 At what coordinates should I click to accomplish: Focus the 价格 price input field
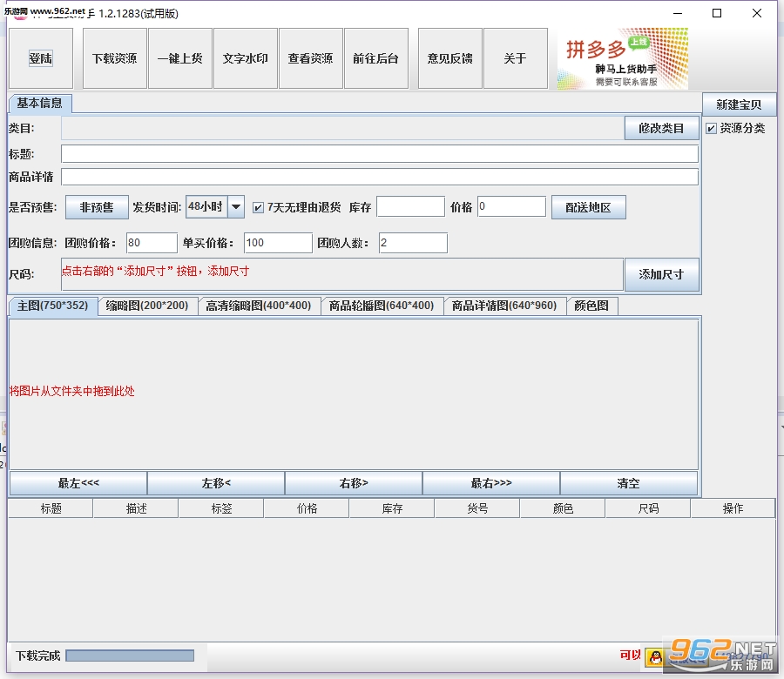(x=511, y=206)
